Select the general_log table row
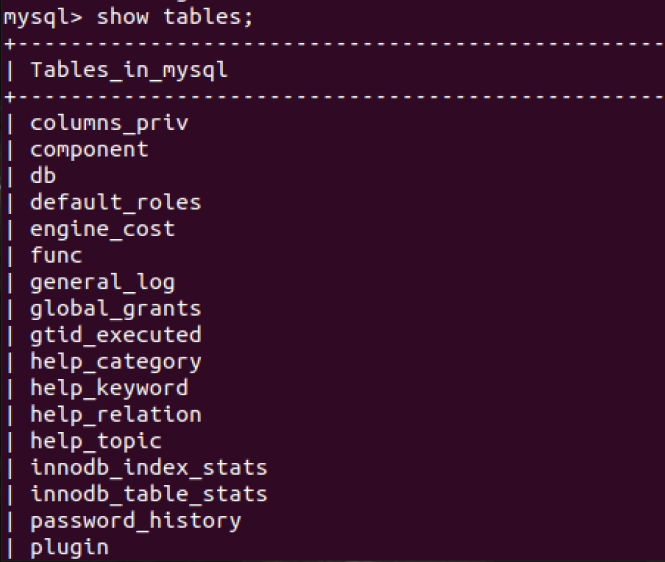665x562 pixels. point(102,282)
